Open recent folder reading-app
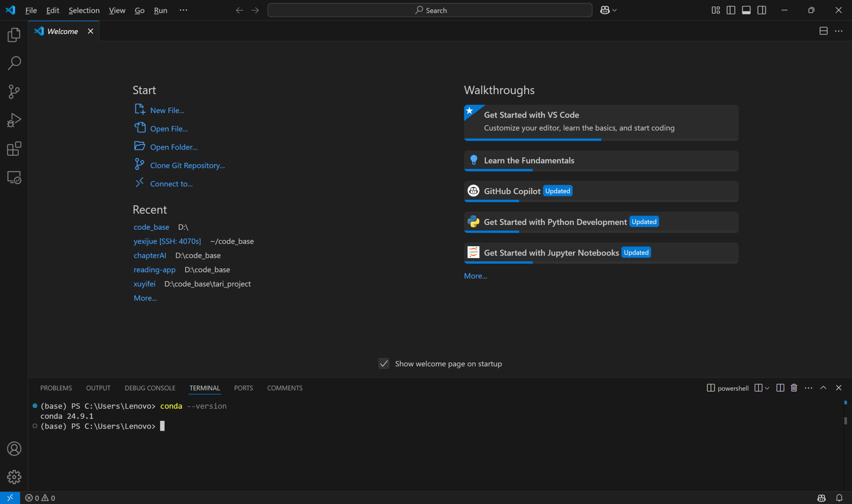The width and height of the screenshot is (852, 504). point(154,269)
